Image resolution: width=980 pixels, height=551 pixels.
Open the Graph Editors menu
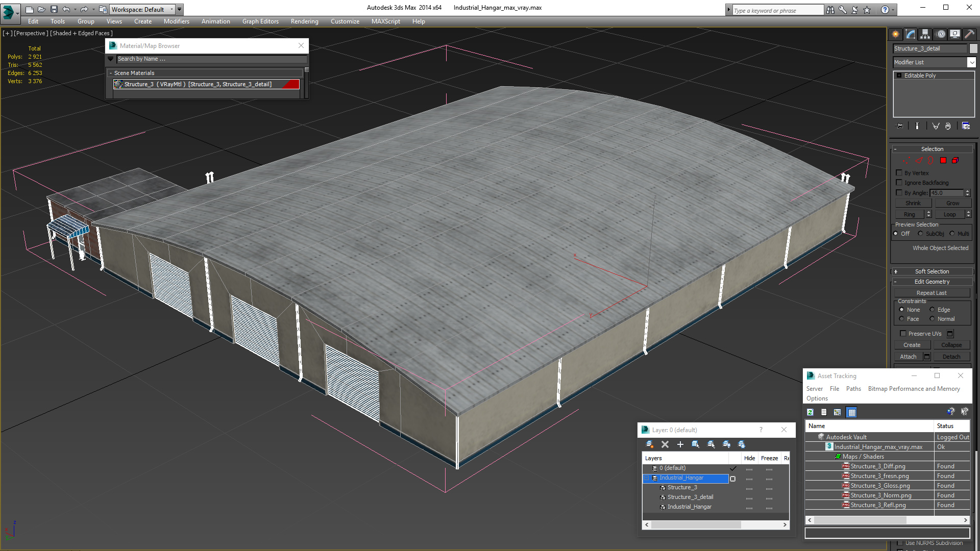point(260,21)
